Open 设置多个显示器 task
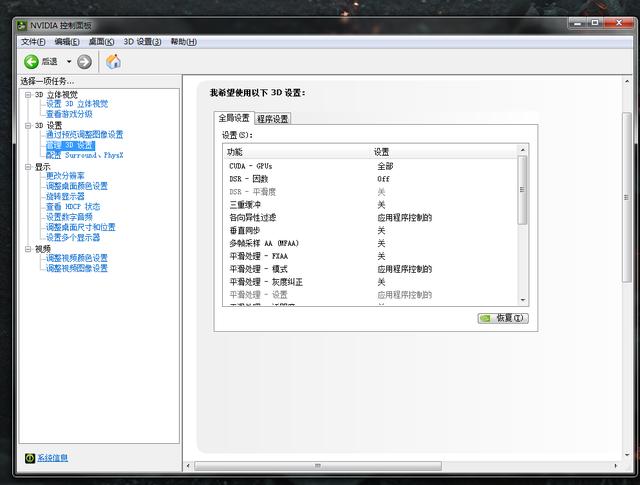Image resolution: width=640 pixels, height=485 pixels. 73,237
